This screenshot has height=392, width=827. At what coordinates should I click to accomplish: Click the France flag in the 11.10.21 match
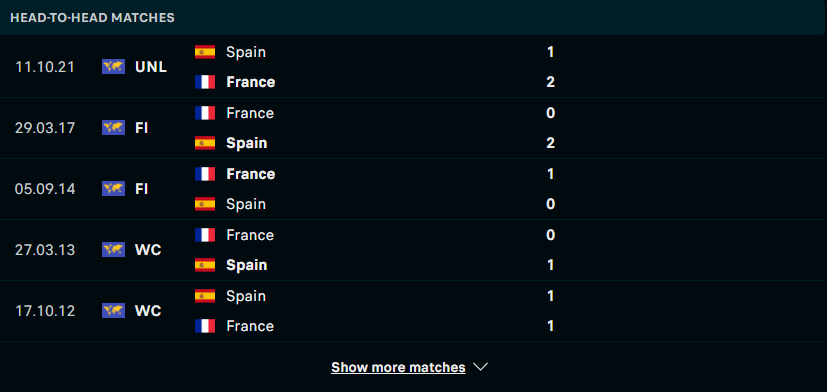205,82
